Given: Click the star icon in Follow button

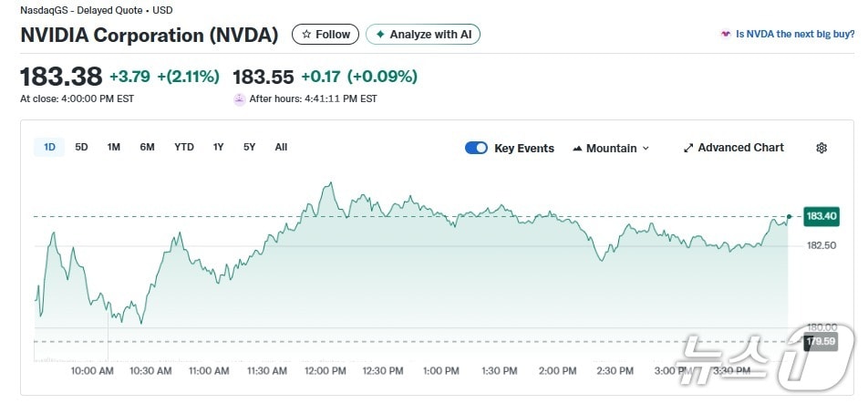Looking at the screenshot, I should click(x=306, y=35).
